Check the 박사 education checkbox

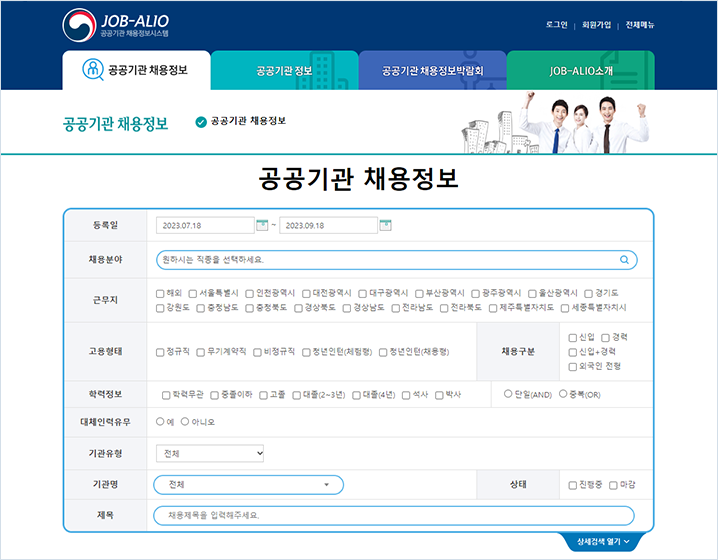pyautogui.click(x=439, y=395)
